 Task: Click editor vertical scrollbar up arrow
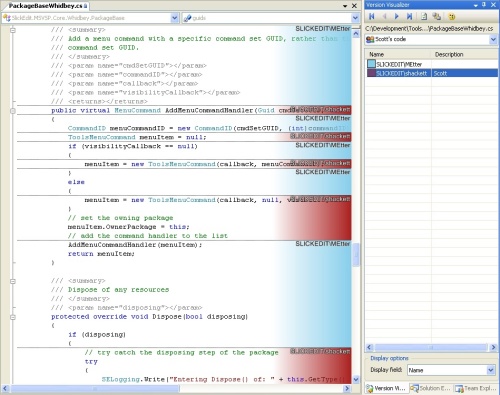coord(356,34)
